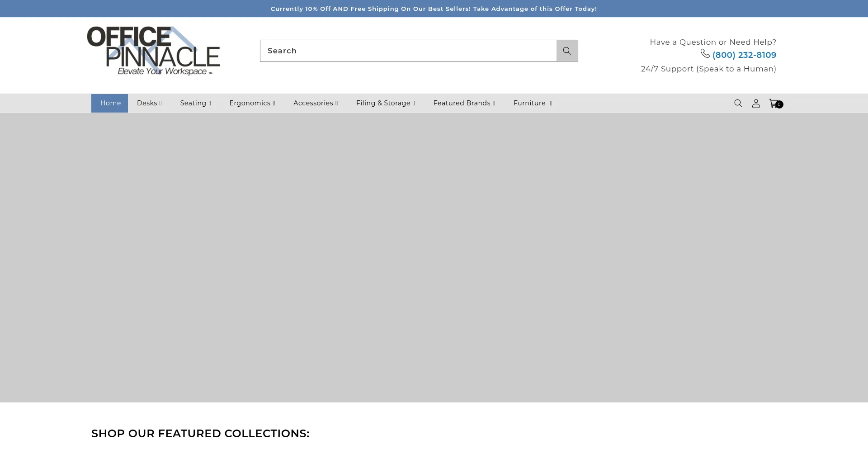Expand the Ergonomics dropdown menu
Viewport: 868px width, 449px height.
pos(252,103)
